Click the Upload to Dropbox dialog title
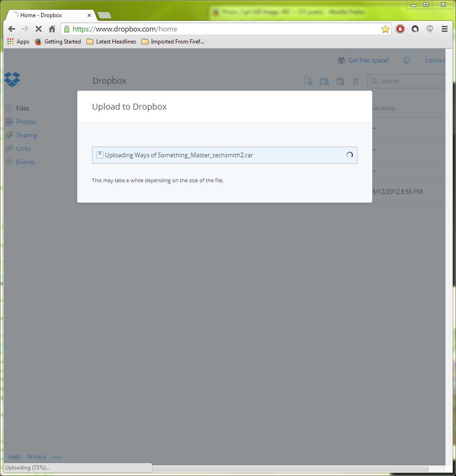Viewport: 456px width, 476px height. click(x=129, y=107)
